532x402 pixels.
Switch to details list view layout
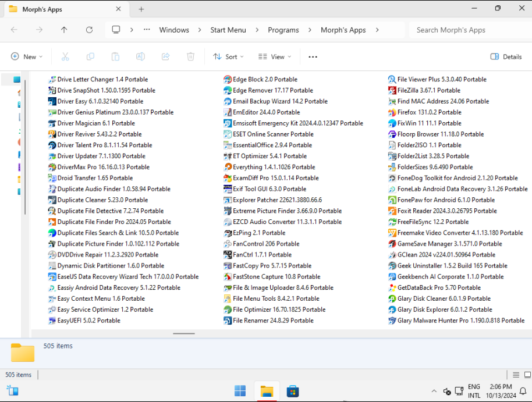click(516, 375)
